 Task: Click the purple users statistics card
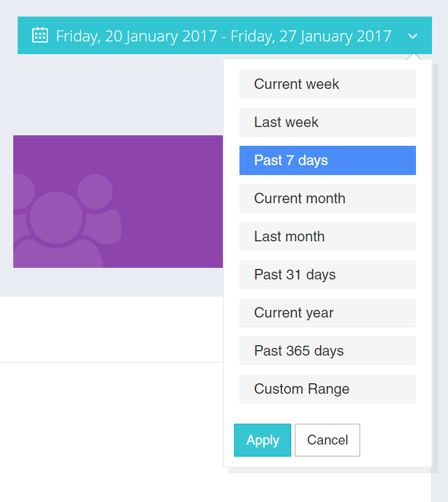[x=118, y=202]
